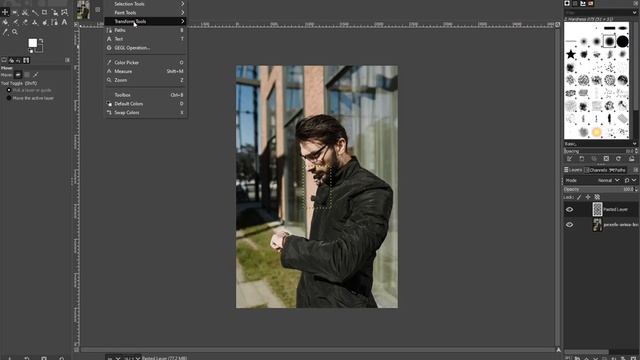Open the Patterns dock tab
640x360 pixels.
pyautogui.click(x=575, y=3)
